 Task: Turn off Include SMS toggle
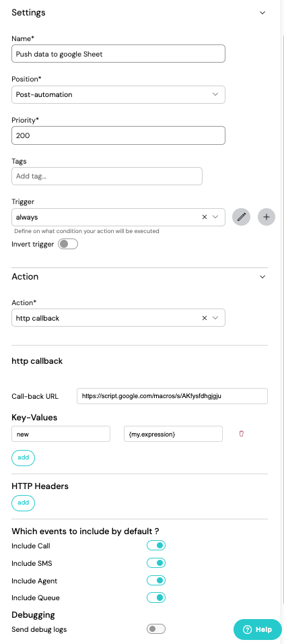pyautogui.click(x=156, y=562)
